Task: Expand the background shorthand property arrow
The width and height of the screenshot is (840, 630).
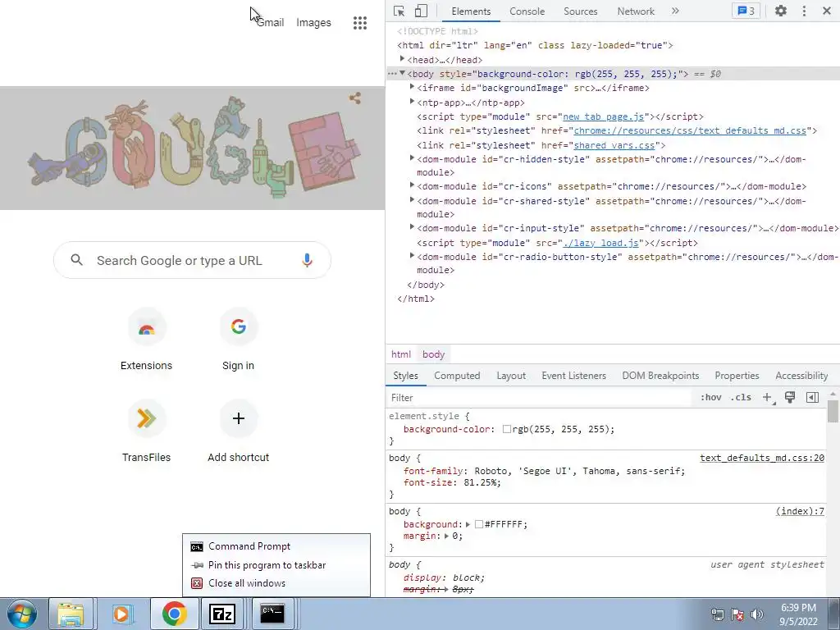Action: click(x=468, y=524)
